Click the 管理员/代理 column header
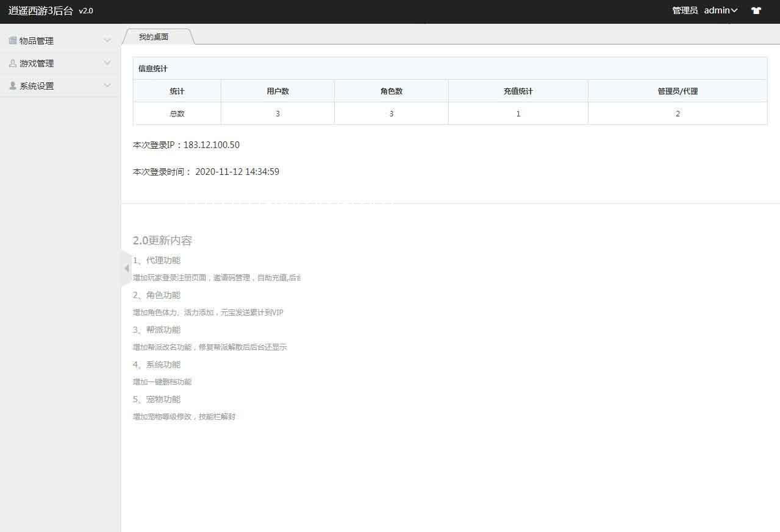Image resolution: width=780 pixels, height=532 pixels. pos(677,91)
